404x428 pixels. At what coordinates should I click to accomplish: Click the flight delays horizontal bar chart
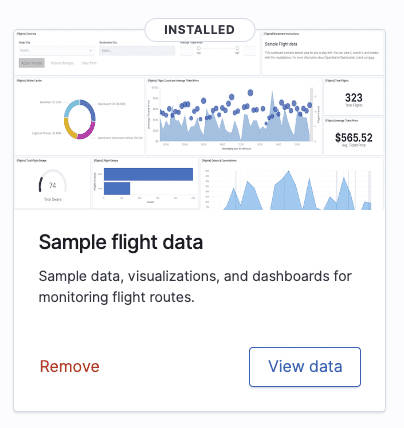(x=145, y=183)
